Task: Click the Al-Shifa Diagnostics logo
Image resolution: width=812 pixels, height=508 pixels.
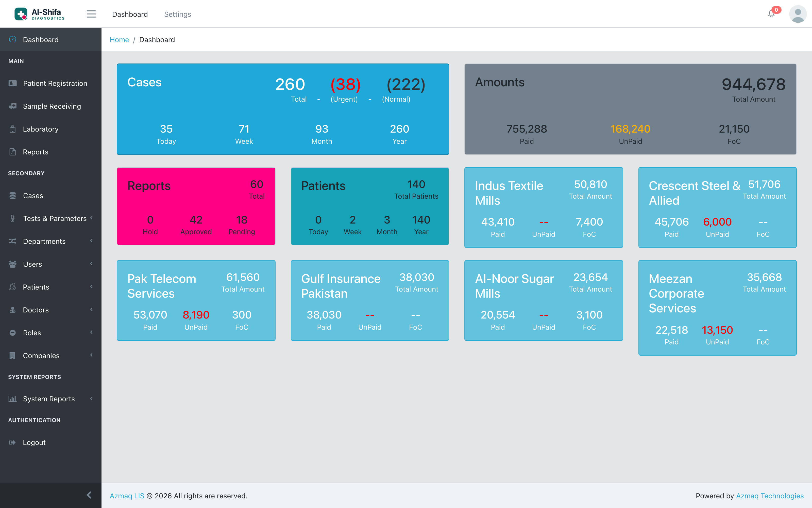Action: tap(40, 14)
